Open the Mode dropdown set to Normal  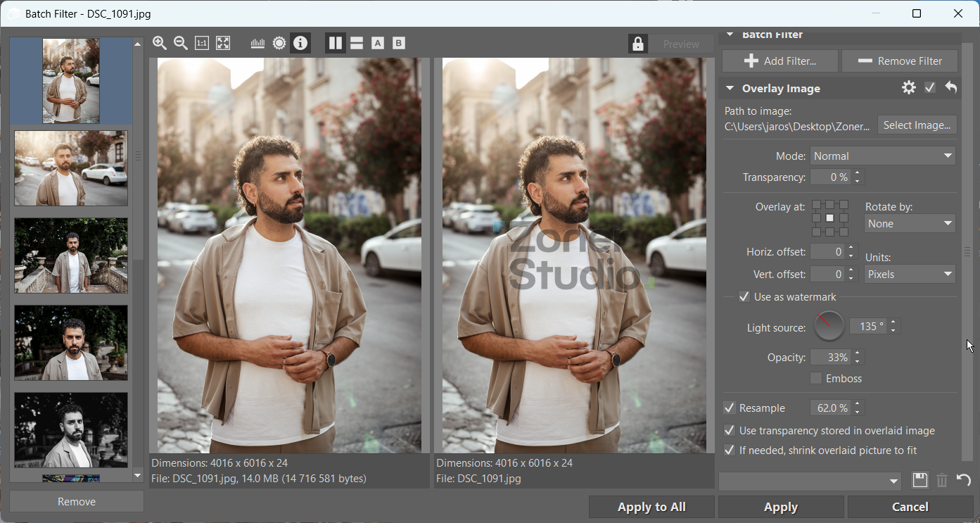883,156
